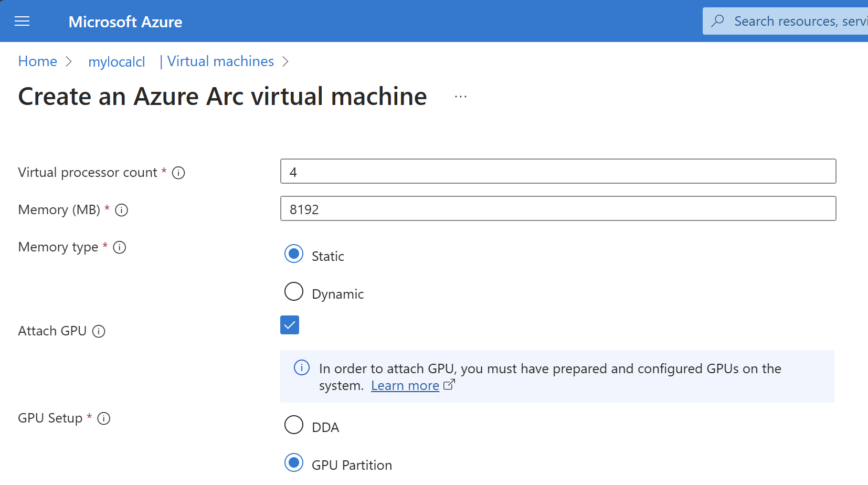Go to Home breadcrumb
The height and width of the screenshot is (485, 868).
click(x=38, y=61)
